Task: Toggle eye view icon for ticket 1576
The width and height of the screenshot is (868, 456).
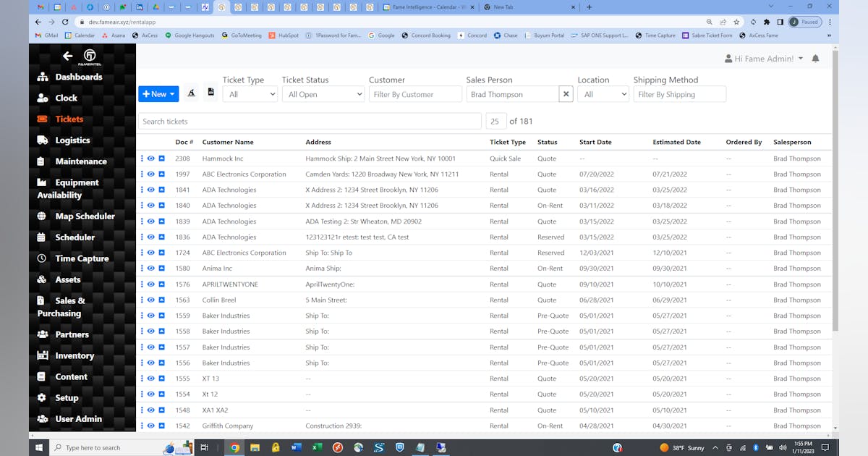Action: (152, 284)
